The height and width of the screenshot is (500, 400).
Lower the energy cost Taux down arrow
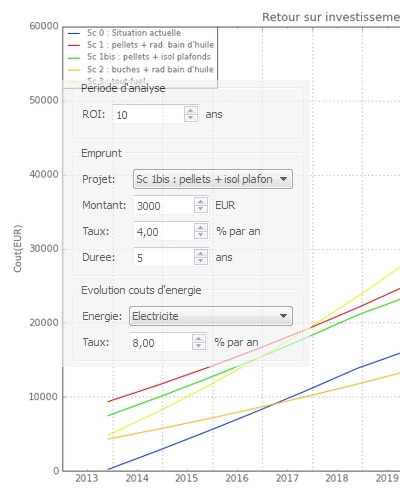pyautogui.click(x=199, y=346)
